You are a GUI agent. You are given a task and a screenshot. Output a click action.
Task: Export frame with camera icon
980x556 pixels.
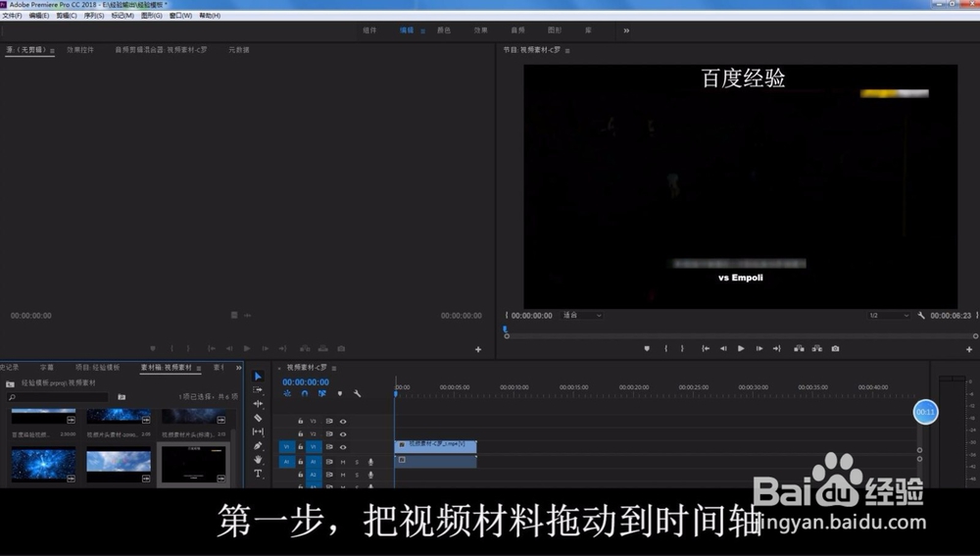click(835, 349)
